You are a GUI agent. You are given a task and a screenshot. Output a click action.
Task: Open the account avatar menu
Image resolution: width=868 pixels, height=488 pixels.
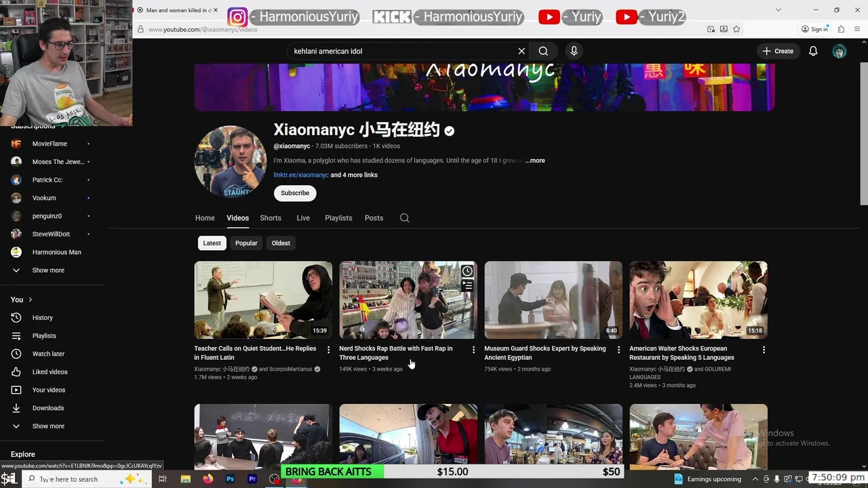pyautogui.click(x=840, y=52)
